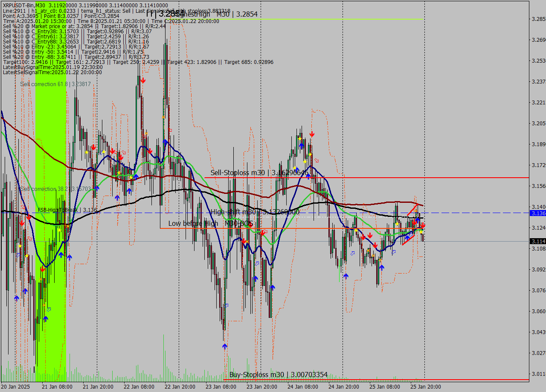Click the 'Sell %10 @ C_Entry88' line
Image resolution: width=546 pixels, height=392 pixels.
point(76,41)
